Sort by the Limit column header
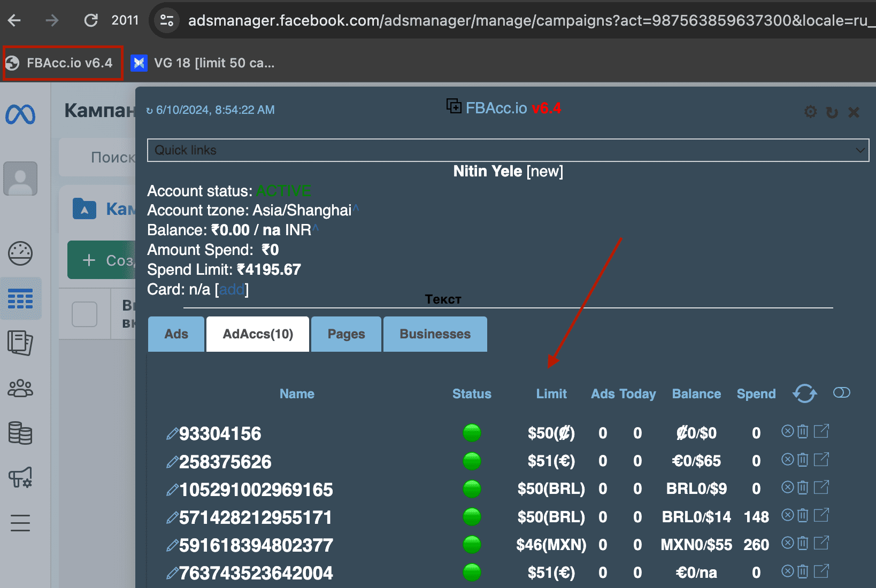Image resolution: width=876 pixels, height=588 pixels. pyautogui.click(x=551, y=394)
